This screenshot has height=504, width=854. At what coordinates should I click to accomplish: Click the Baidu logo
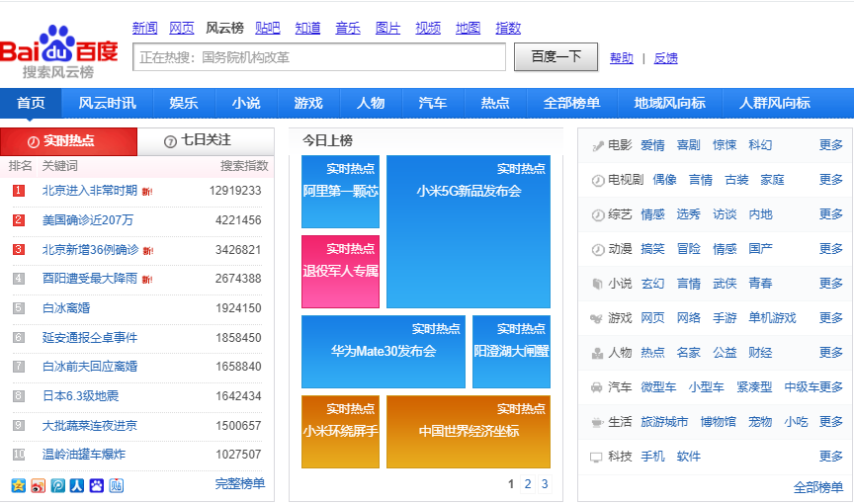click(x=59, y=51)
